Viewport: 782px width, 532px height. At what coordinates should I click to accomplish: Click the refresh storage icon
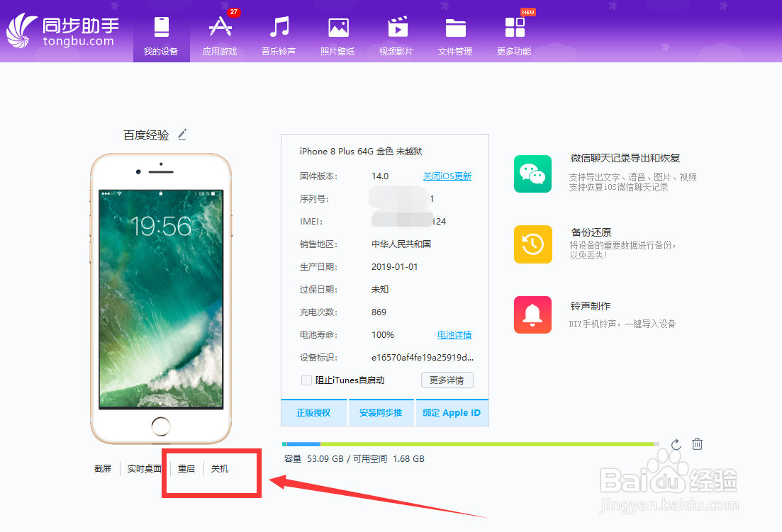[676, 444]
